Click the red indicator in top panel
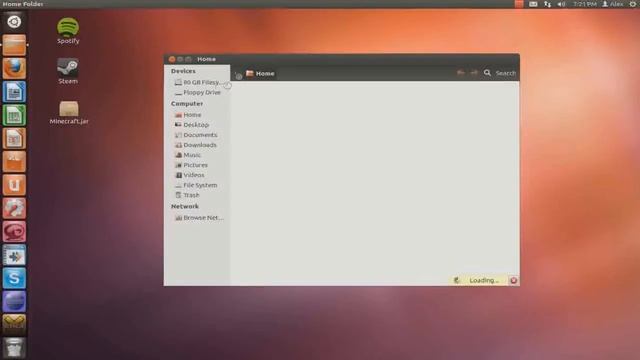 [519, 4]
